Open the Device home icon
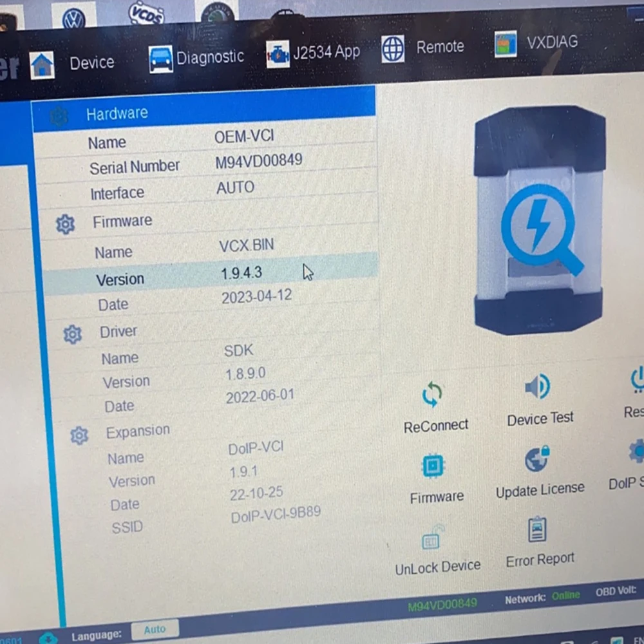The height and width of the screenshot is (644, 644). (42, 65)
